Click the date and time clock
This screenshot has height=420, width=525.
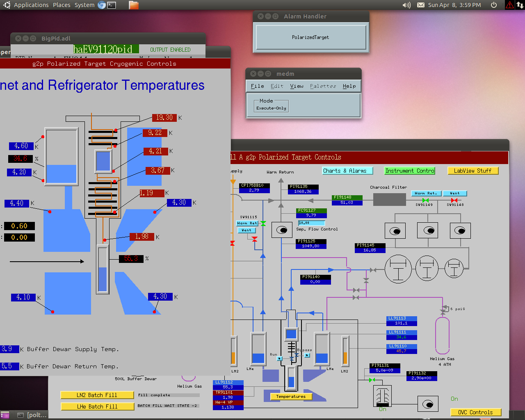454,5
